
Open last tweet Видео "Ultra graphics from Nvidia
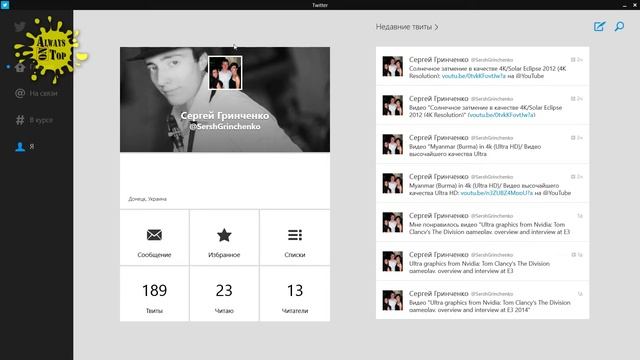click(482, 300)
